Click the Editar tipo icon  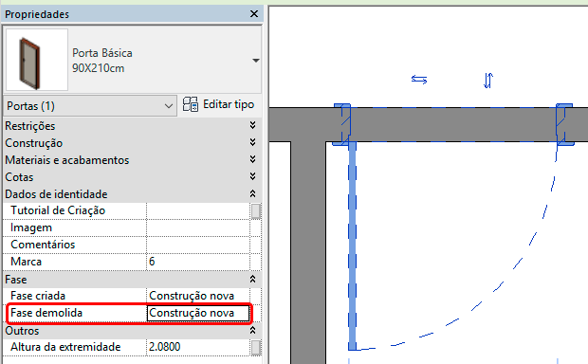click(190, 104)
